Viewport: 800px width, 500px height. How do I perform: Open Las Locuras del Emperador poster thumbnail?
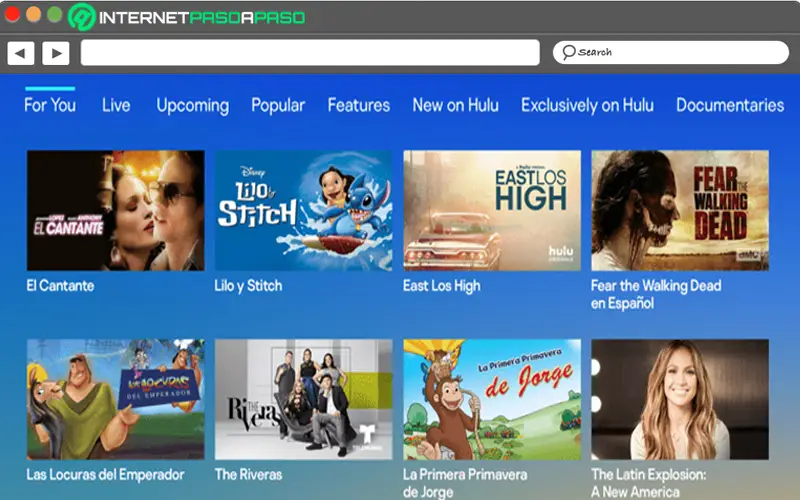click(x=116, y=399)
